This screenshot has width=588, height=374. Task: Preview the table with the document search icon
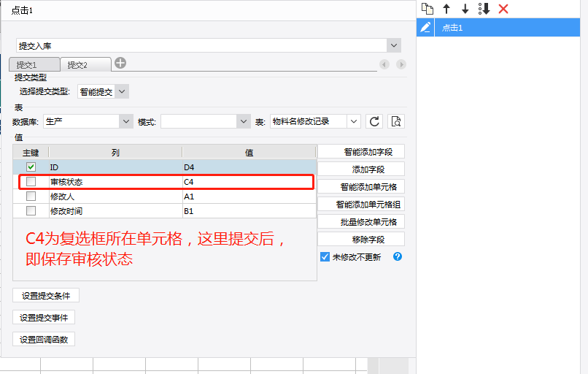(x=396, y=121)
